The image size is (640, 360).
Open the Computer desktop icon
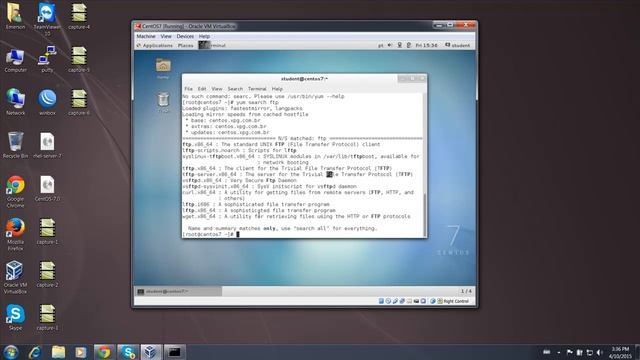click(15, 60)
